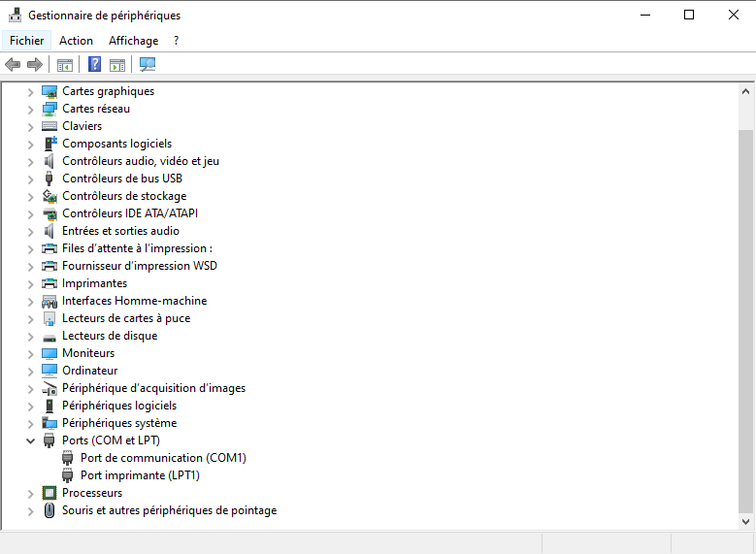Select Port de communication (COM1)
This screenshot has height=554, width=756.
163,458
